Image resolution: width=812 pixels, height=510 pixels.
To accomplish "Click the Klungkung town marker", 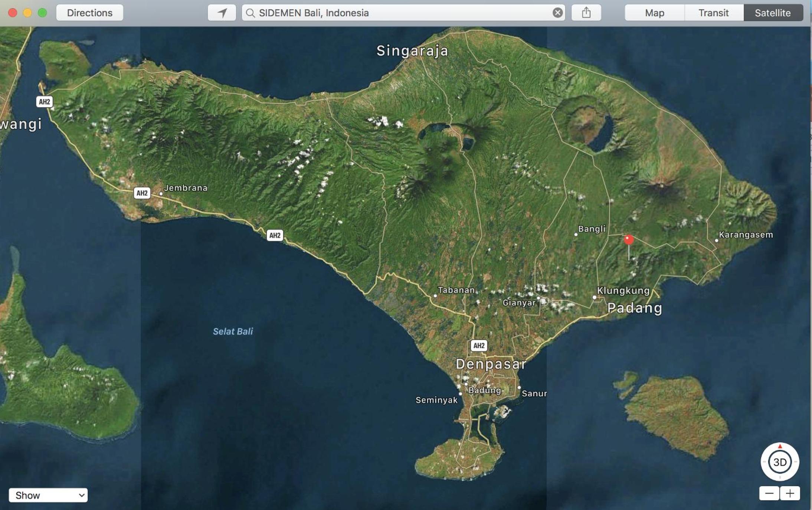I will click(x=595, y=297).
